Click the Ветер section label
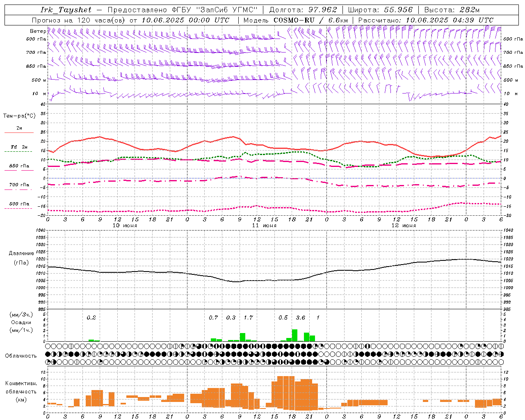The width and height of the screenshot is (525, 420). coord(38,31)
